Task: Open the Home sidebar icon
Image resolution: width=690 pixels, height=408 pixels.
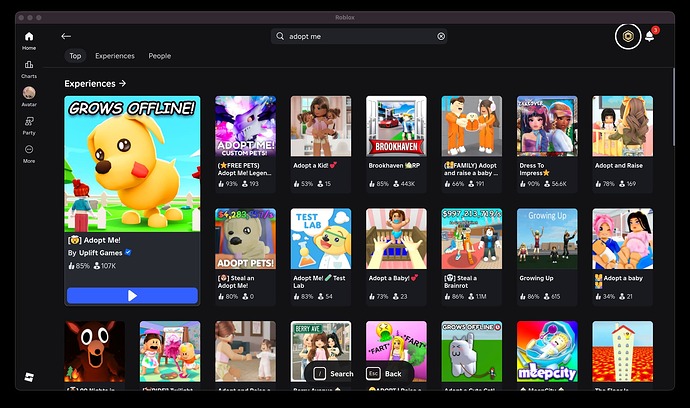Action: [29, 37]
